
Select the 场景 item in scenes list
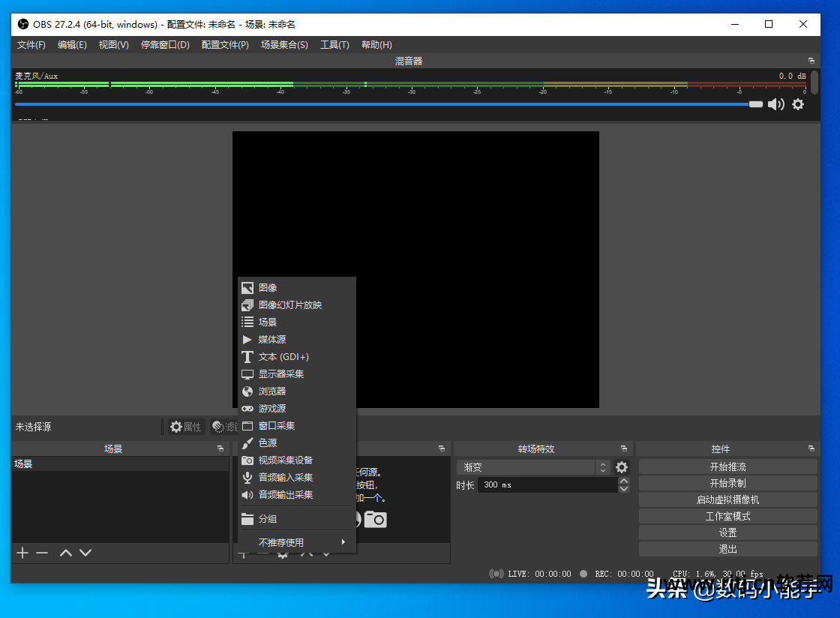pyautogui.click(x=120, y=463)
